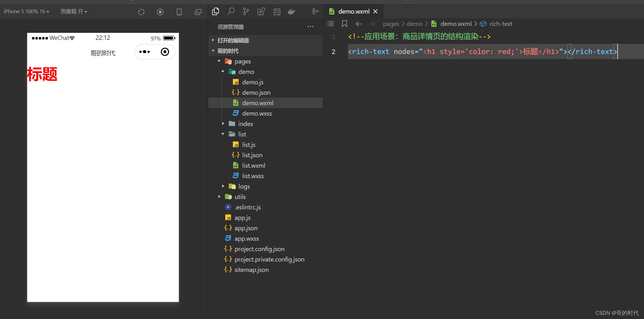
Task: Click the simulator refresh icon
Action: pyautogui.click(x=141, y=12)
